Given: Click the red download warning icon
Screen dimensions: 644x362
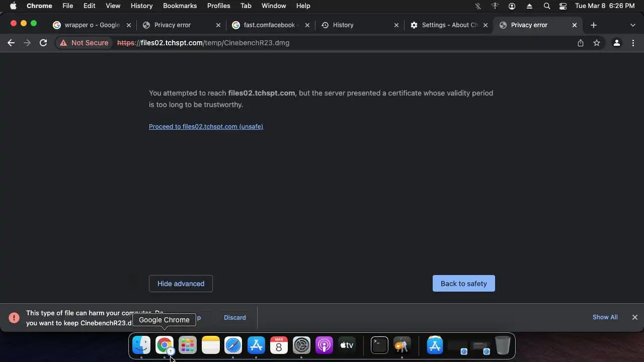Looking at the screenshot, I should coord(14,317).
